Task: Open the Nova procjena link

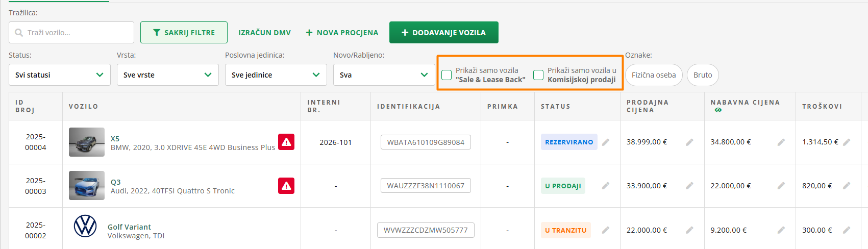Action: (x=342, y=33)
